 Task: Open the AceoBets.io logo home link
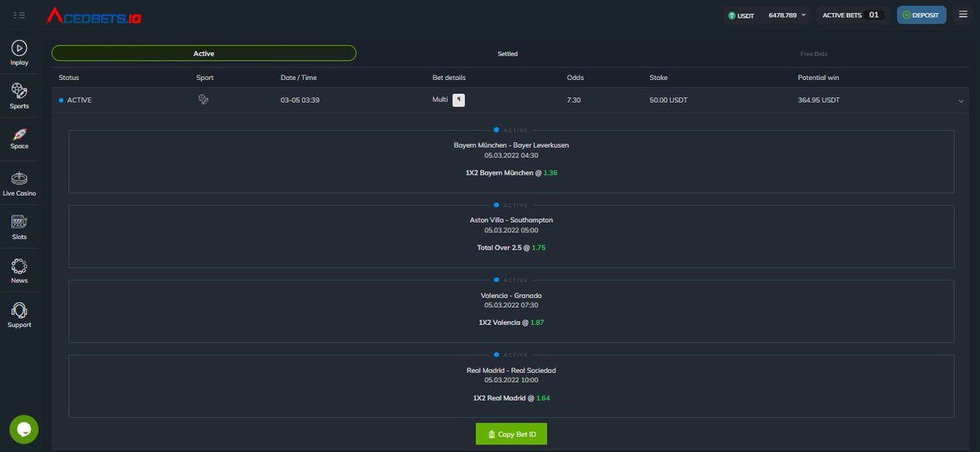tap(94, 16)
